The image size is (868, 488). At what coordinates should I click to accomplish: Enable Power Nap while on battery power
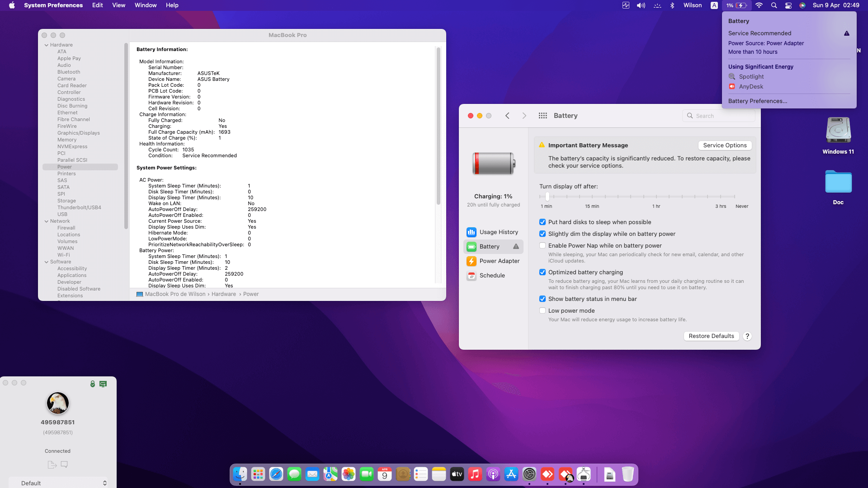[542, 245]
